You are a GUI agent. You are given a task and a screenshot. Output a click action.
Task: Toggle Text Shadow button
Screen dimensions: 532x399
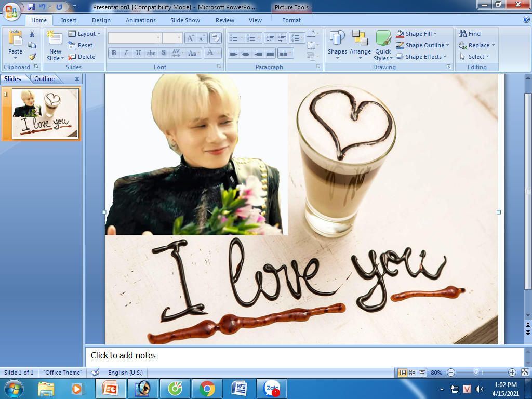coord(164,53)
